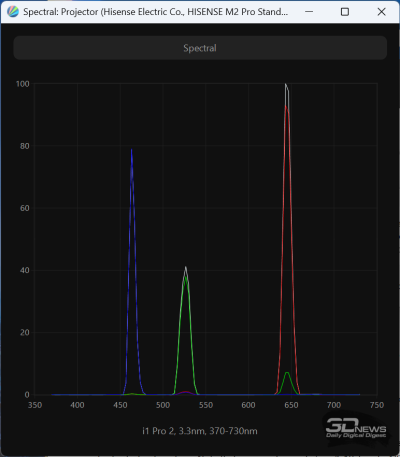The image size is (400, 457).
Task: Click the 750 label on wavelength axis
Action: coord(377,405)
